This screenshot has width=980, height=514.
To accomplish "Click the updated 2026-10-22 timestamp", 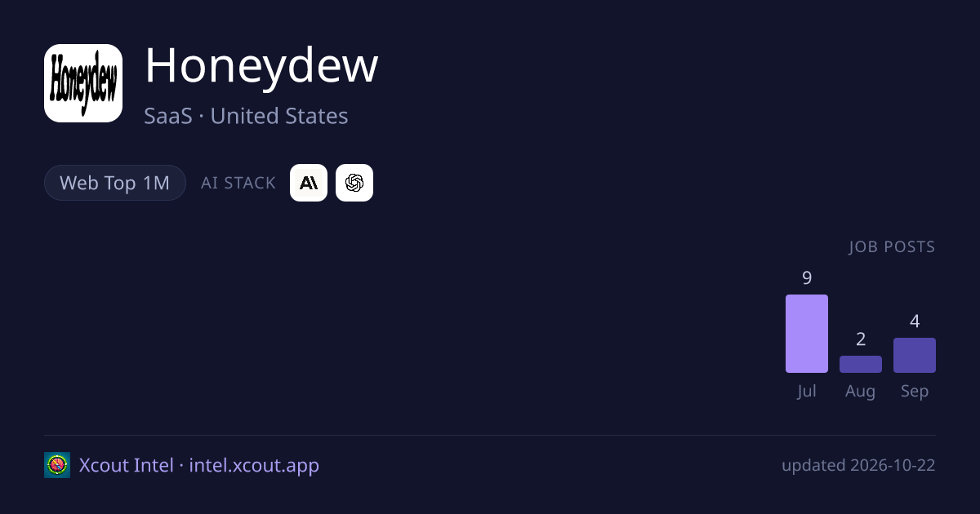I will (x=858, y=465).
